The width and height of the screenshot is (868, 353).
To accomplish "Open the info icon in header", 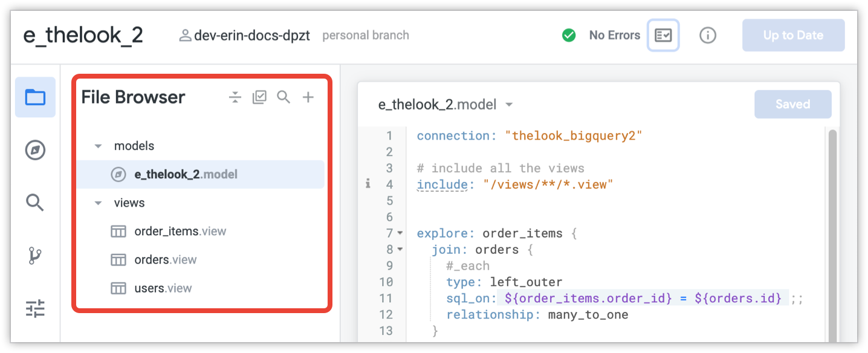I will click(x=708, y=35).
